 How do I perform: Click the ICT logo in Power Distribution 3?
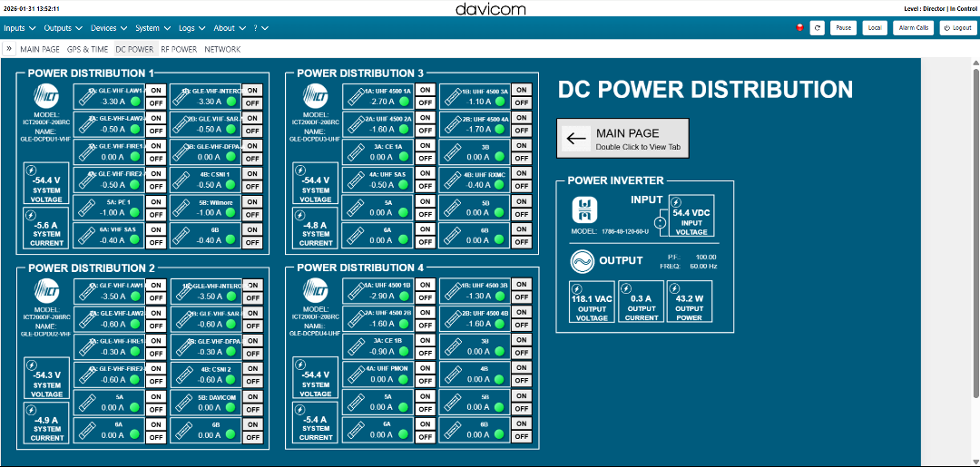tap(317, 95)
